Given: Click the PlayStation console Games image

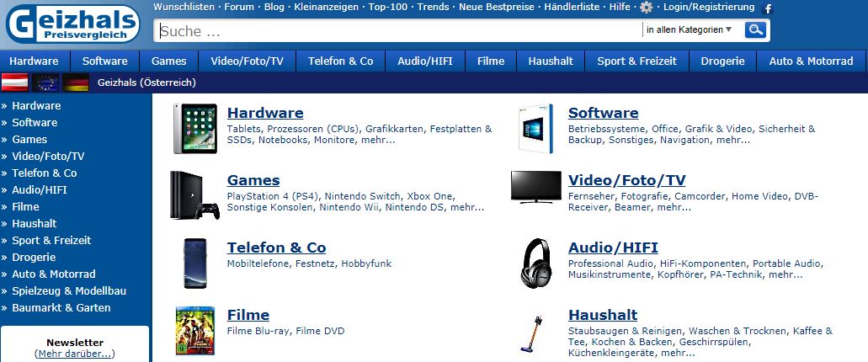Looking at the screenshot, I should point(195,194).
